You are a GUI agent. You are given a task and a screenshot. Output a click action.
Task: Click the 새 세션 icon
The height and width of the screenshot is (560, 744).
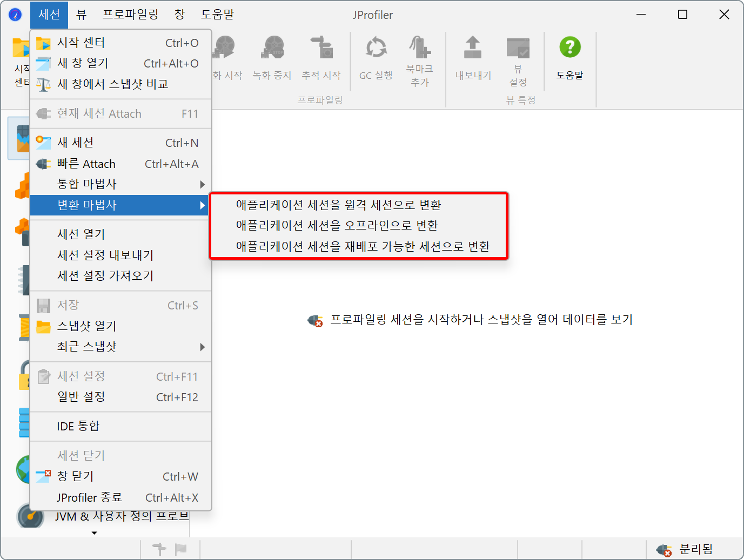click(x=43, y=143)
